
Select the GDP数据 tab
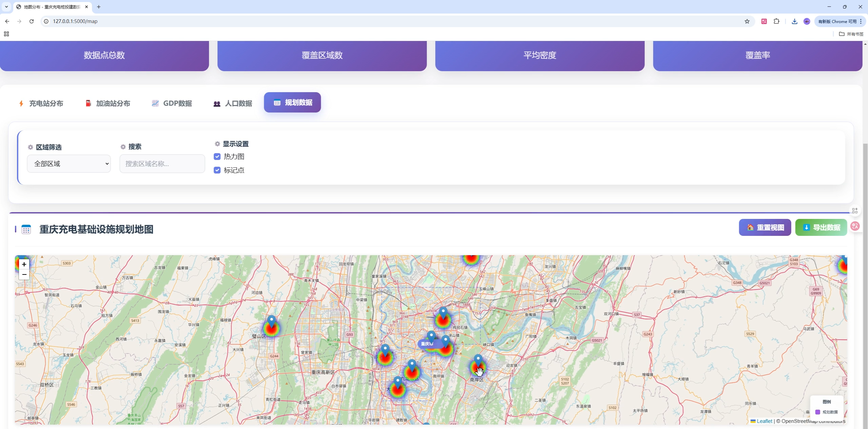click(x=172, y=103)
